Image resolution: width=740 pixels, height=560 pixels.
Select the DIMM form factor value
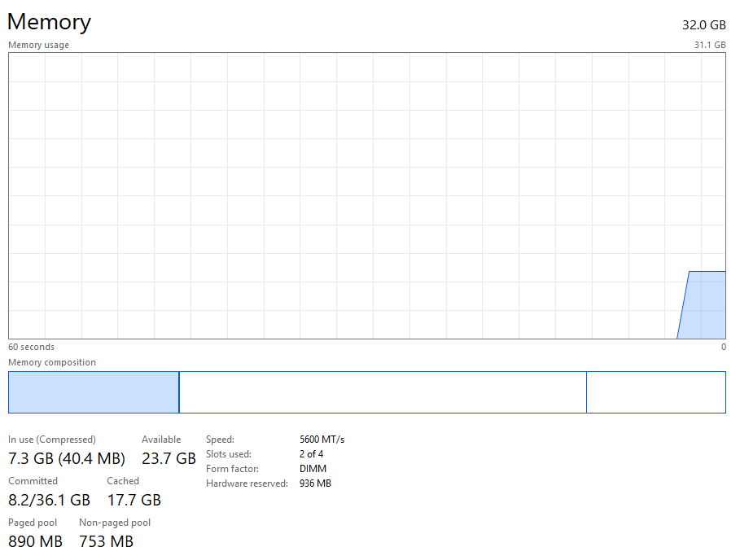pyautogui.click(x=313, y=469)
